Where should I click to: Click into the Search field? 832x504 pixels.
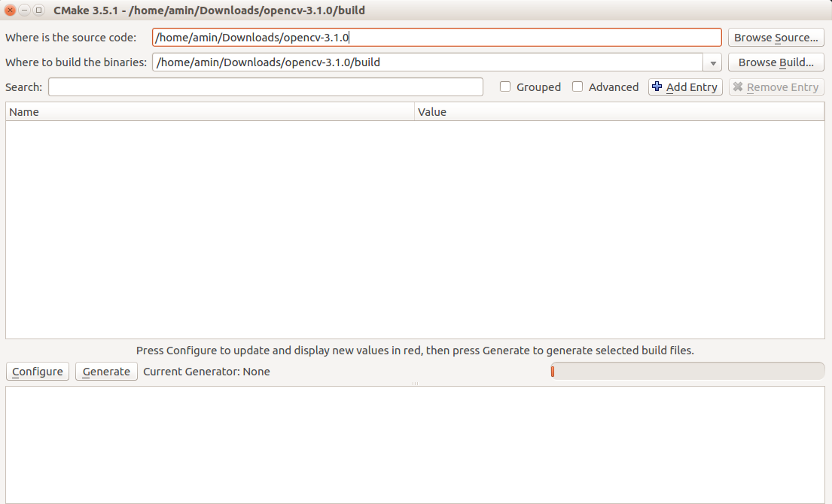(265, 87)
